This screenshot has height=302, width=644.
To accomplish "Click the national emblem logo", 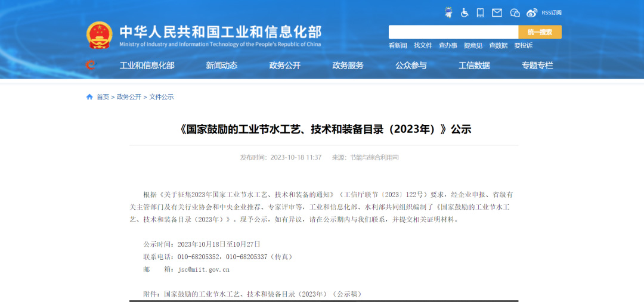I will (x=99, y=35).
